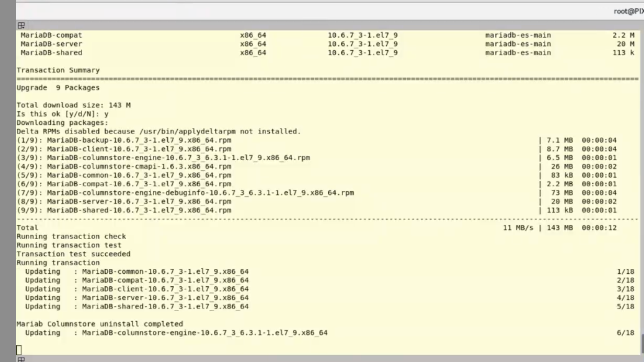Image resolution: width=644 pixels, height=362 pixels.
Task: Click the 'Is this ok [y/d/N]: y' prompt line
Action: [x=62, y=114]
